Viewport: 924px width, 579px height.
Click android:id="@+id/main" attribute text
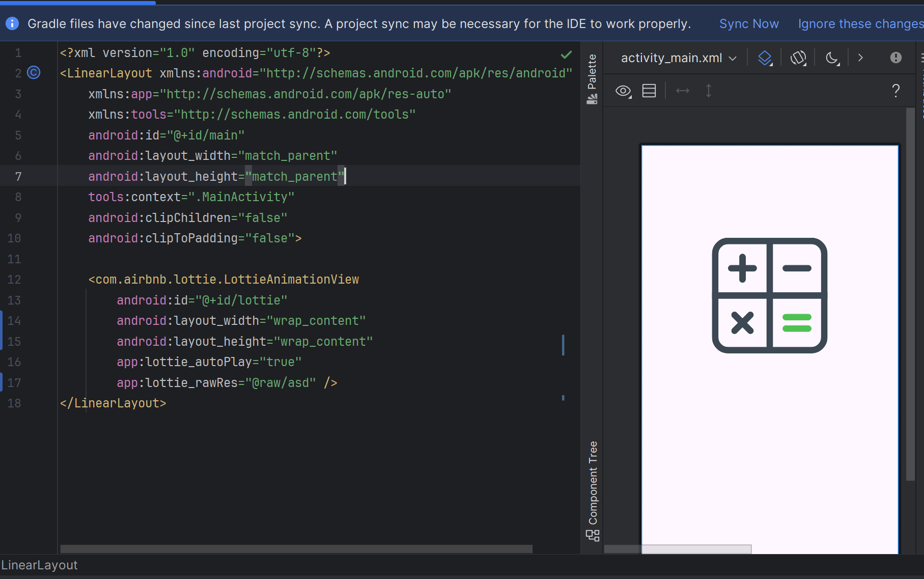click(166, 135)
